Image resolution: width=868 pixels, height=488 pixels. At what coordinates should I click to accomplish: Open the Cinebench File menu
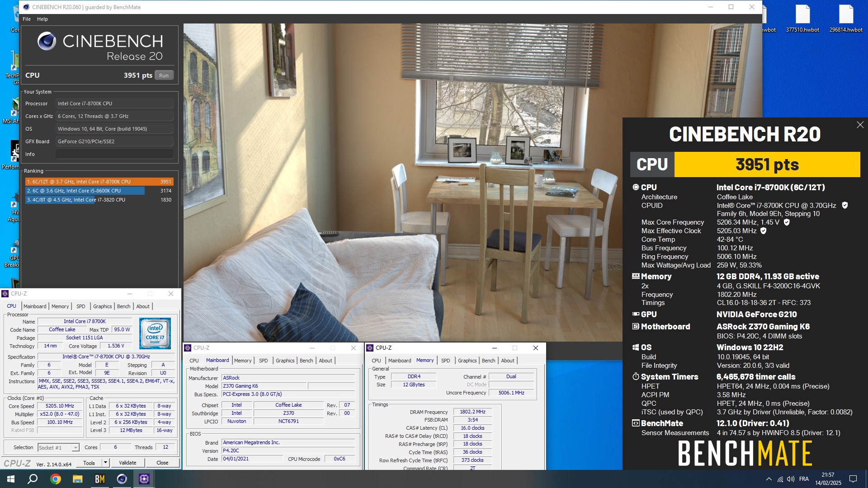27,19
